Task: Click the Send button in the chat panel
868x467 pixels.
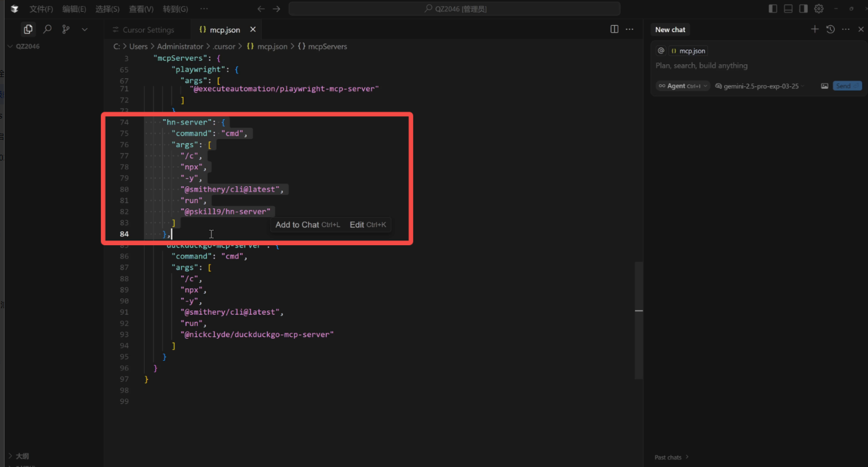Action: [846, 85]
